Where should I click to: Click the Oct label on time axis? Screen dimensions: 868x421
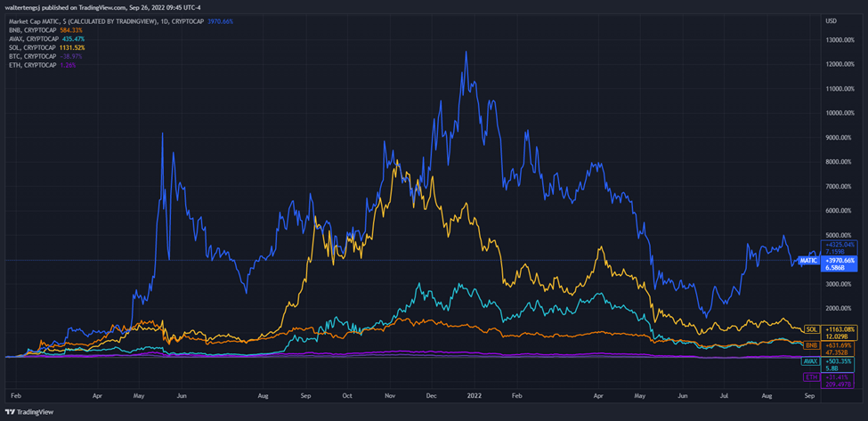pyautogui.click(x=347, y=396)
